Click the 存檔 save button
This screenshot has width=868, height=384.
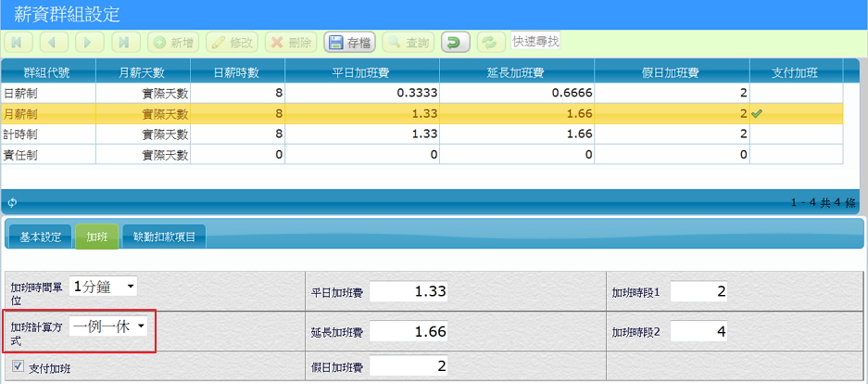pyautogui.click(x=349, y=43)
